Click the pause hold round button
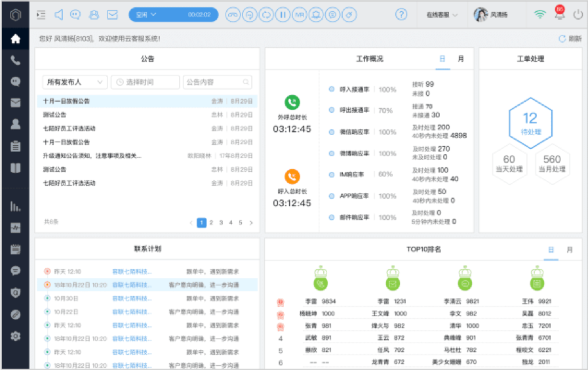588x370 pixels. tap(283, 14)
